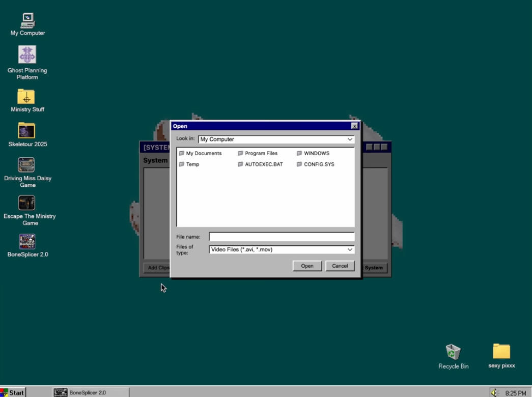
Task: Select Driving Miss Daisy Game icon
Action: (27, 173)
